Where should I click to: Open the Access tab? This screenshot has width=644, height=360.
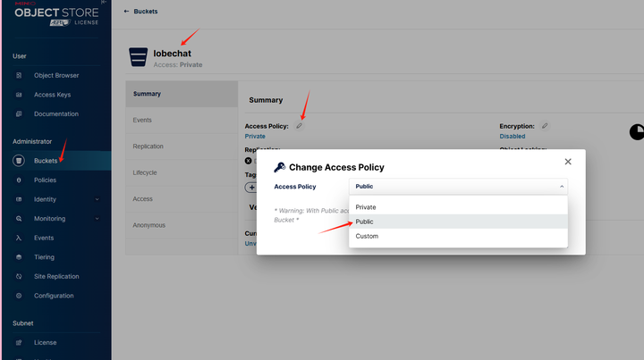[182, 199]
